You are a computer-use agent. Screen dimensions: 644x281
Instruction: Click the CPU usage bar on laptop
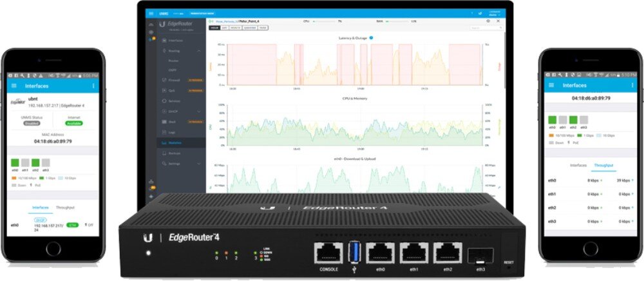tap(324, 21)
